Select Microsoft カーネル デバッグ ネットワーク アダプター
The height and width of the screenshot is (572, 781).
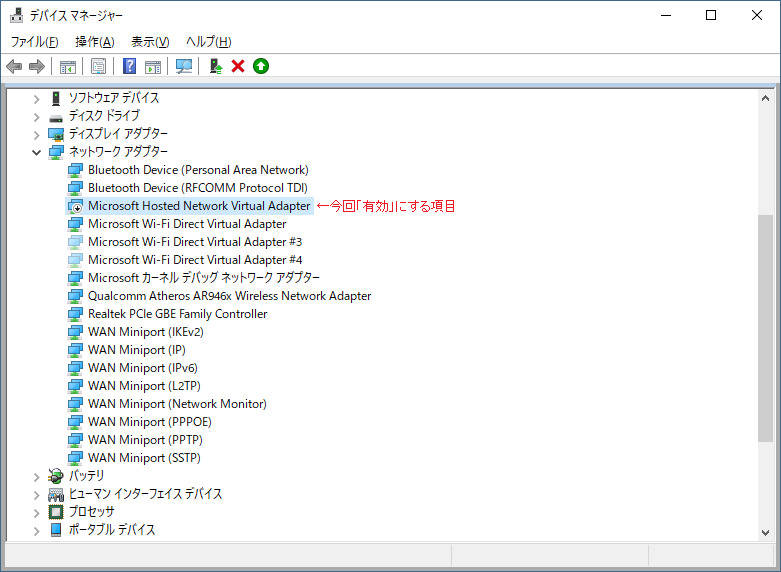pyautogui.click(x=204, y=278)
